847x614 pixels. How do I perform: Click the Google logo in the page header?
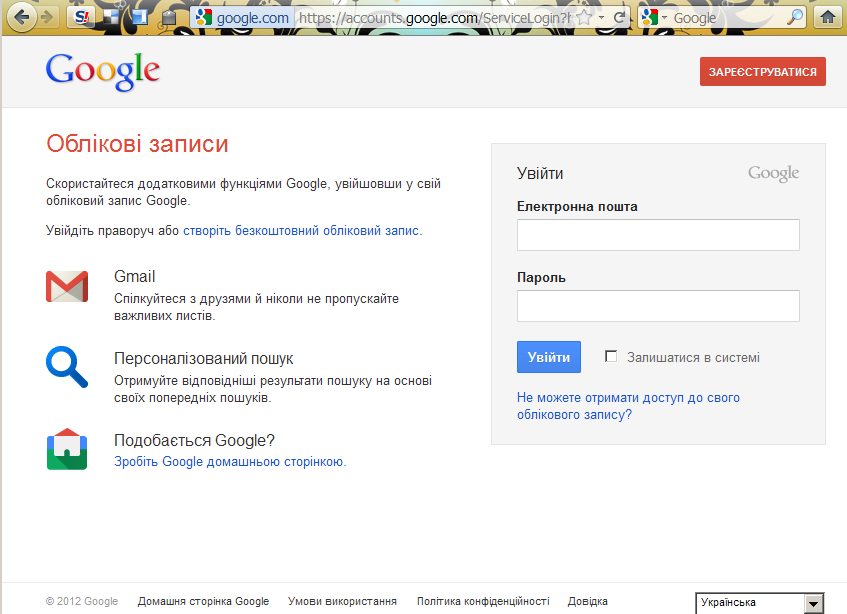click(x=103, y=71)
